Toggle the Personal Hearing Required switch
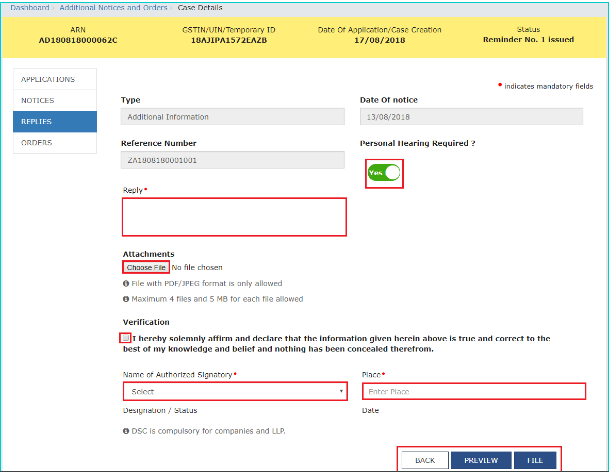The width and height of the screenshot is (609, 472). pyautogui.click(x=383, y=173)
